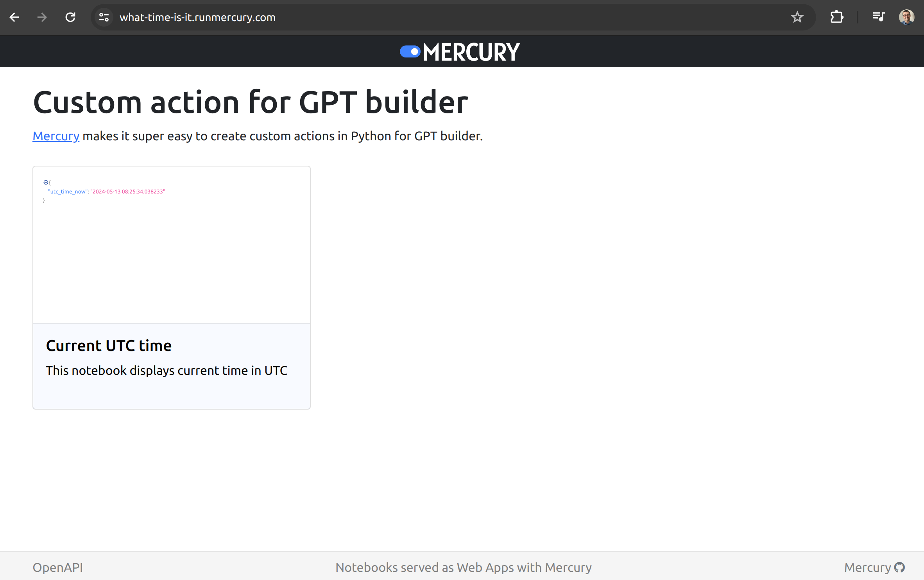Click the browser forward navigation arrow

(x=41, y=17)
